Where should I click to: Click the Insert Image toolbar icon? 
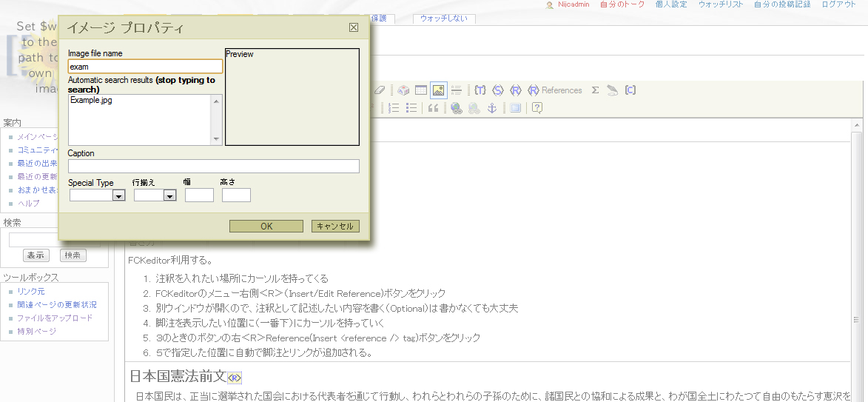[x=438, y=90]
